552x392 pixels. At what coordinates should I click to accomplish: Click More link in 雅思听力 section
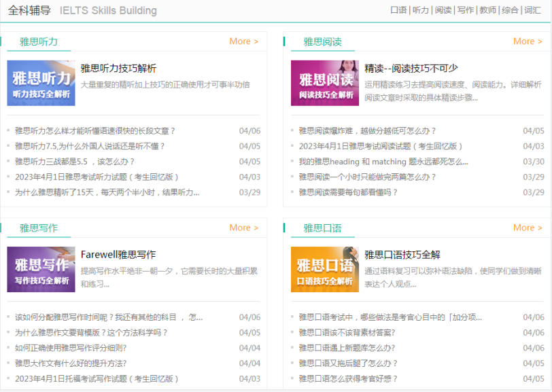pyautogui.click(x=243, y=41)
